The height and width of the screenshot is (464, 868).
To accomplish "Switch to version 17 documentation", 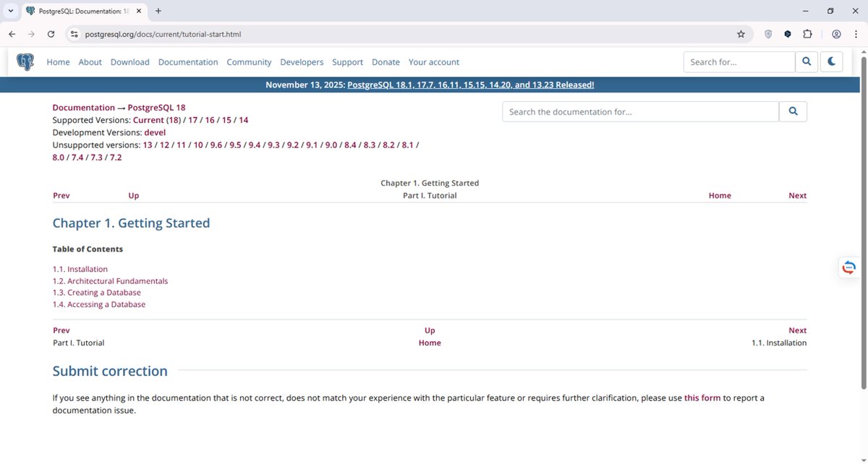I will 193,120.
